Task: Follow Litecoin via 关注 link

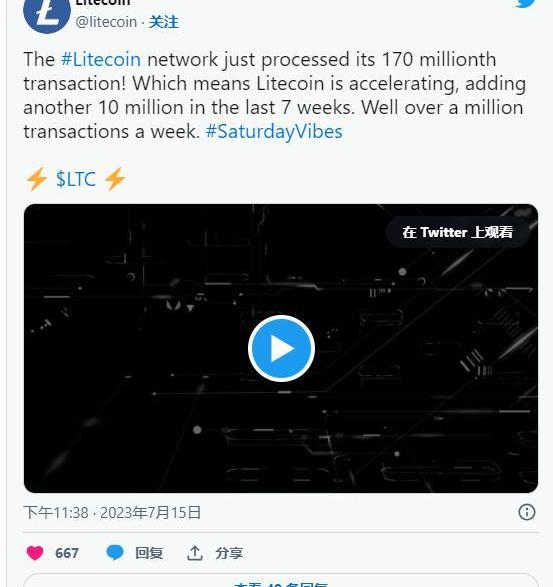Action: (x=164, y=22)
